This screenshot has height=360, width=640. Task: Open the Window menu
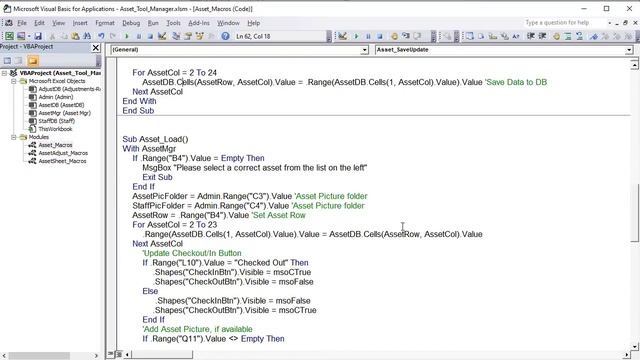(228, 23)
